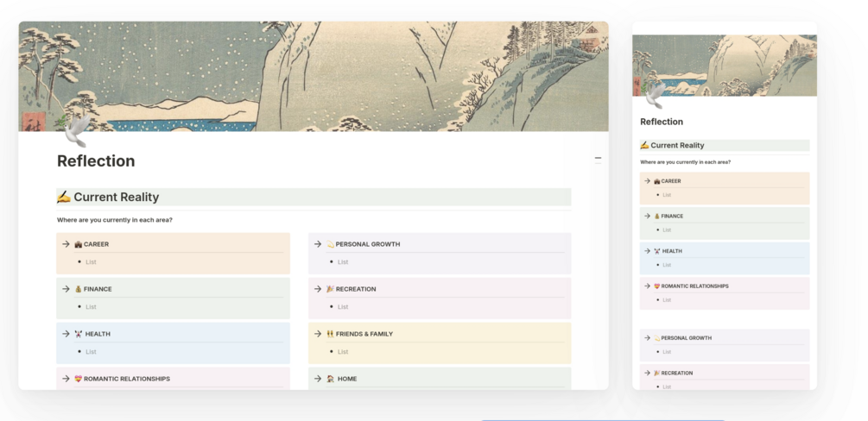Image resolution: width=868 pixels, height=421 pixels.
Task: Click the CAREER emoji icon in mobile preview
Action: tap(657, 181)
